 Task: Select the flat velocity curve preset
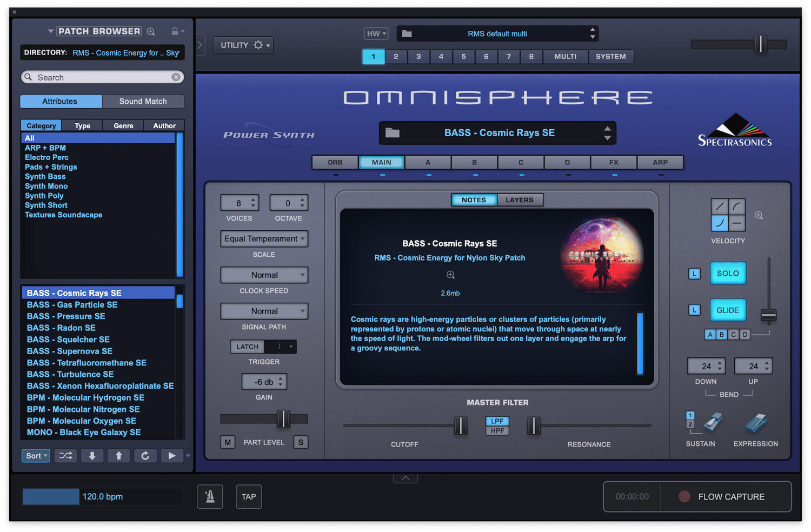(736, 222)
